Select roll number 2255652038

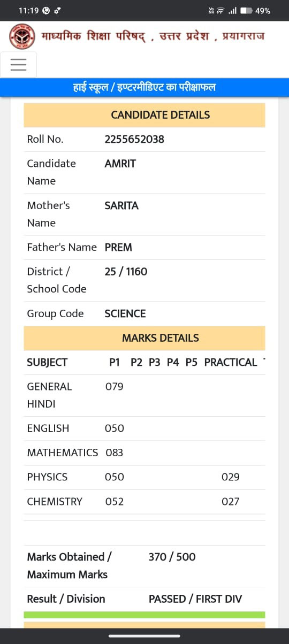coord(134,139)
